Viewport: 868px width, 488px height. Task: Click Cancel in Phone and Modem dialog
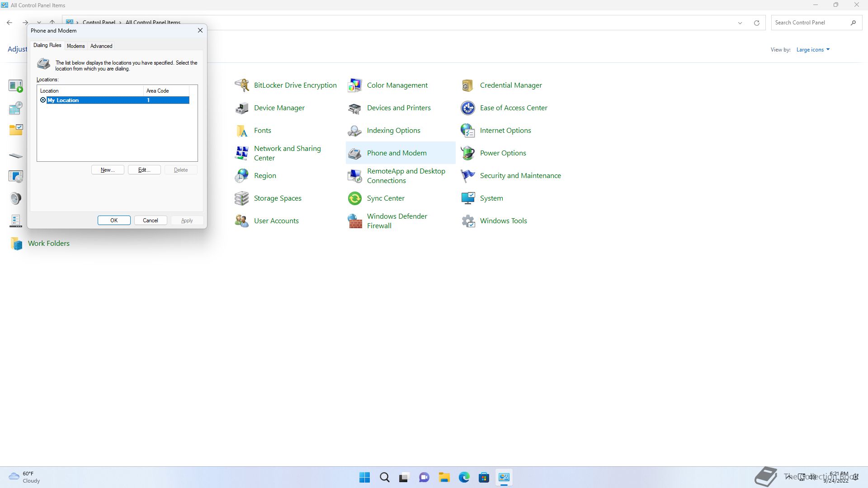[151, 221]
